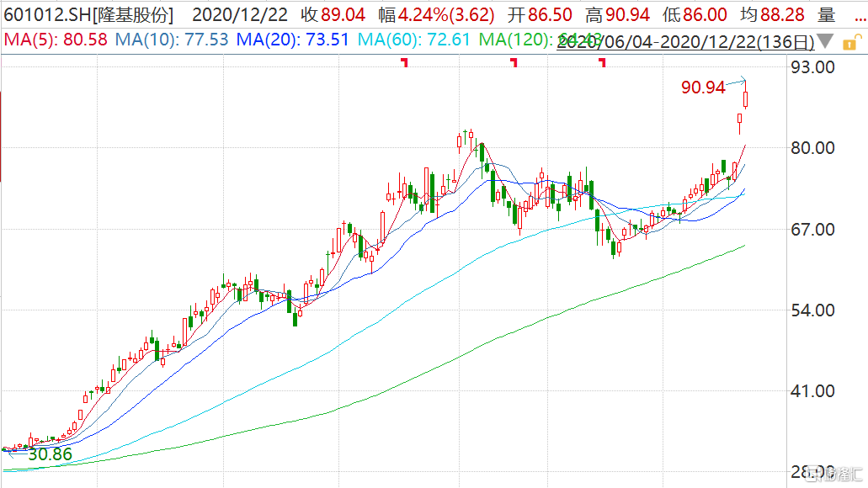The width and height of the screenshot is (868, 488).
Task: Click the low price 低 86.00
Action: pos(695,15)
